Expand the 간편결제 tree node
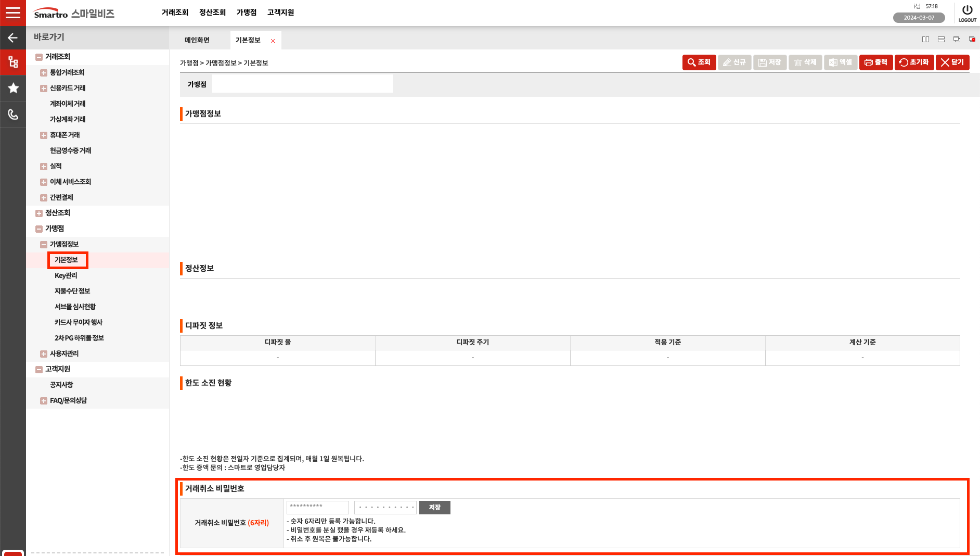The image size is (980, 556). click(x=44, y=198)
